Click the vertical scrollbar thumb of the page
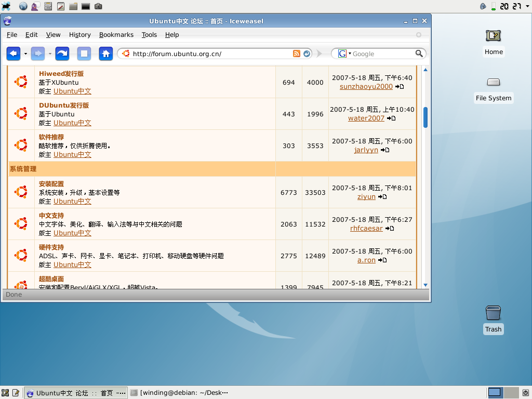532x399 pixels. (x=425, y=117)
